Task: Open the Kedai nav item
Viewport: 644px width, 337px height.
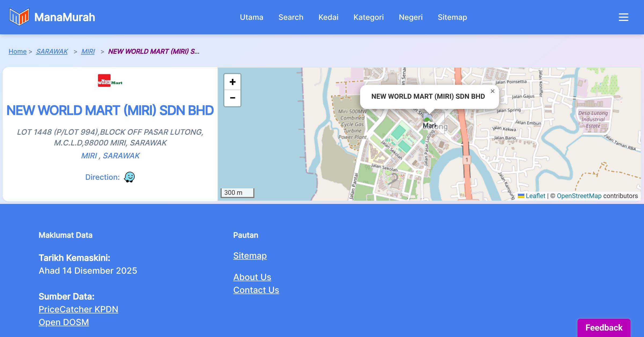Action: (328, 17)
